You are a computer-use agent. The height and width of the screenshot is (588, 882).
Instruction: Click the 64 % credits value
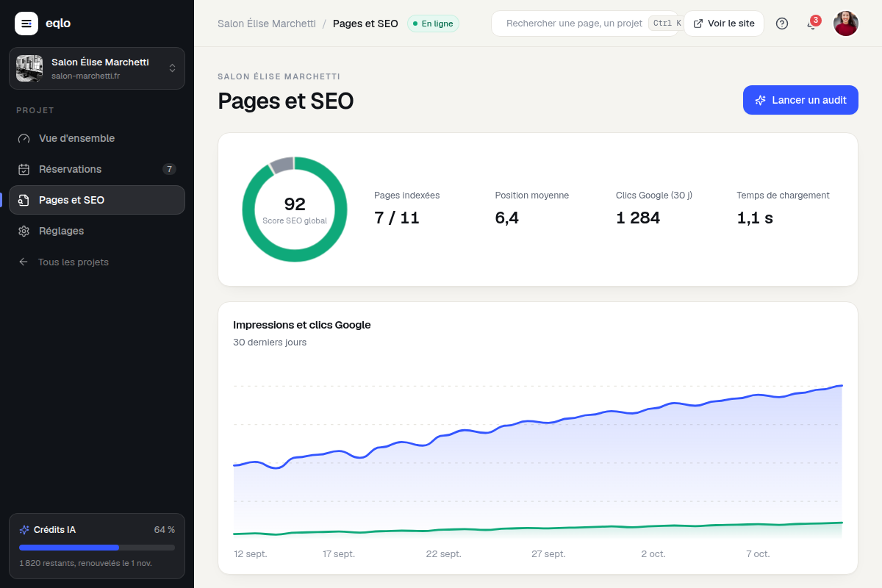click(165, 530)
